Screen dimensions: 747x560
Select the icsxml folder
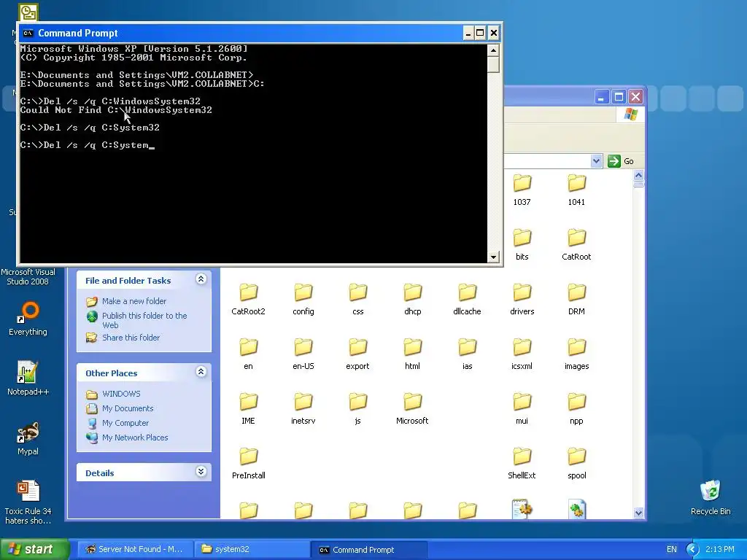click(522, 354)
